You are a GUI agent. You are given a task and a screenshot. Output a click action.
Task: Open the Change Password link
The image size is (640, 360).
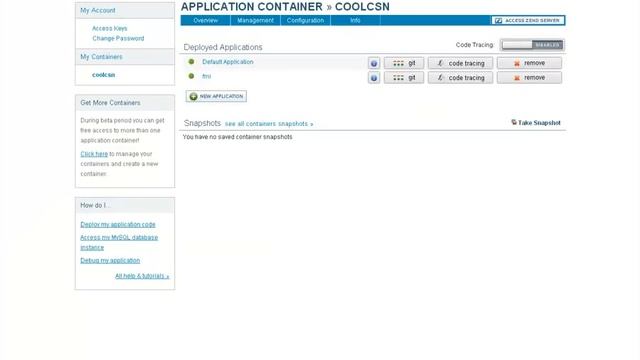pos(118,38)
